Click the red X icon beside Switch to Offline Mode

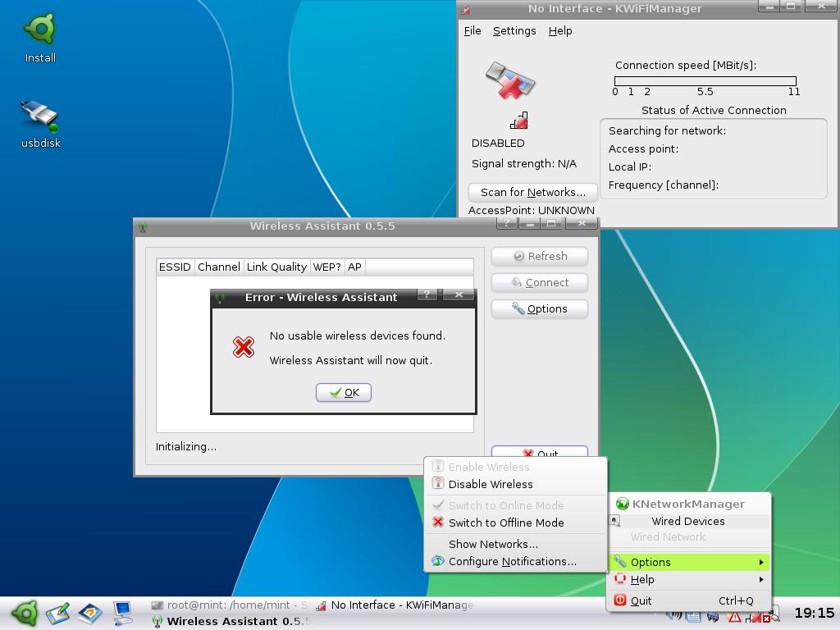click(x=438, y=523)
